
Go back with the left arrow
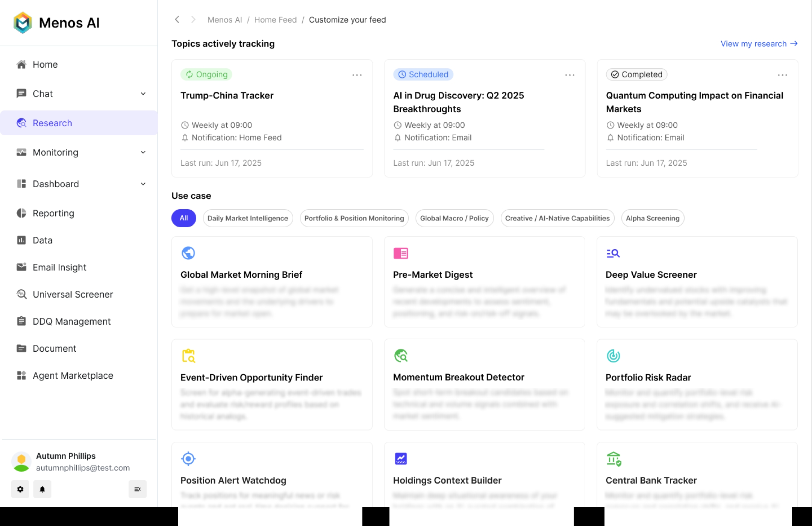[177, 20]
